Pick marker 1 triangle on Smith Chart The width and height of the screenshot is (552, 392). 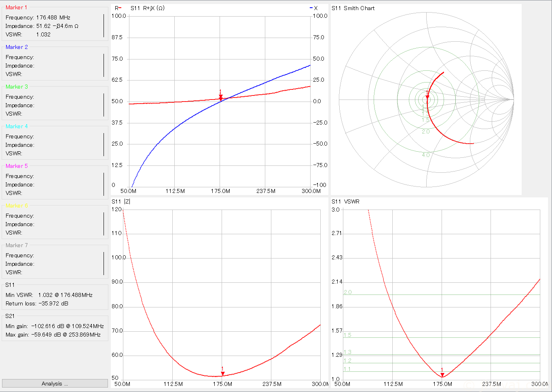pyautogui.click(x=427, y=97)
